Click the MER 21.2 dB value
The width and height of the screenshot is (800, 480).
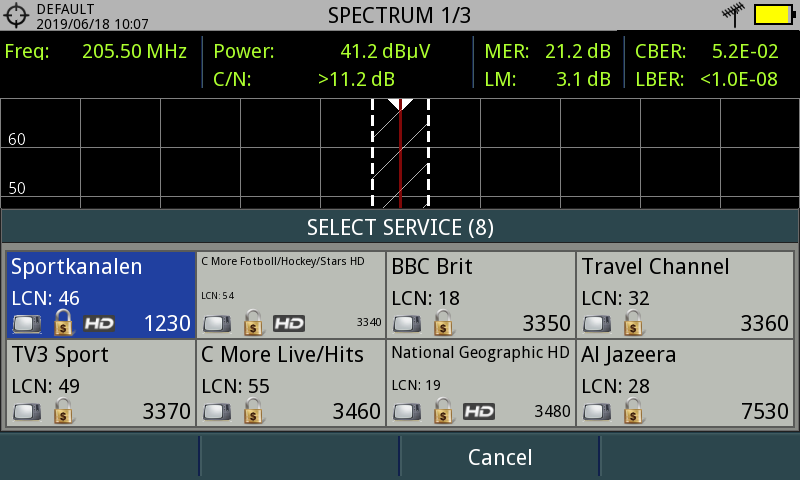pos(578,51)
